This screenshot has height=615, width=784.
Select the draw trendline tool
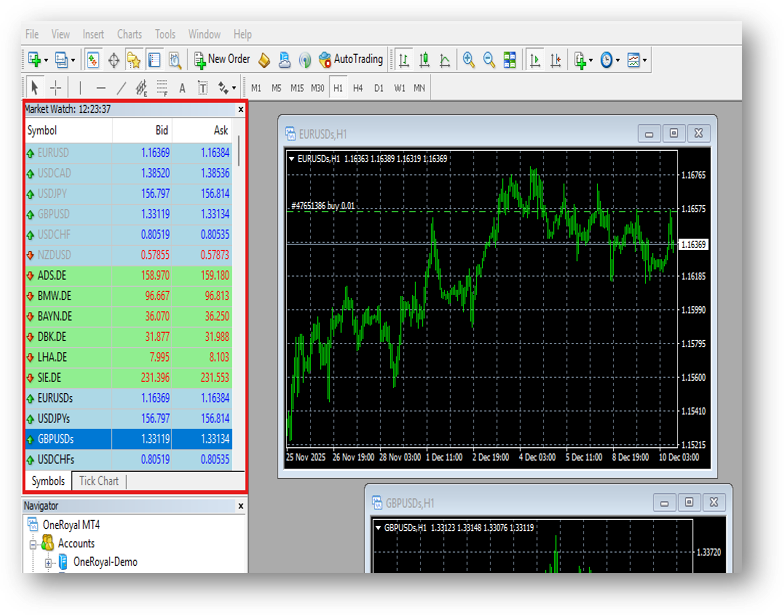pos(121,88)
